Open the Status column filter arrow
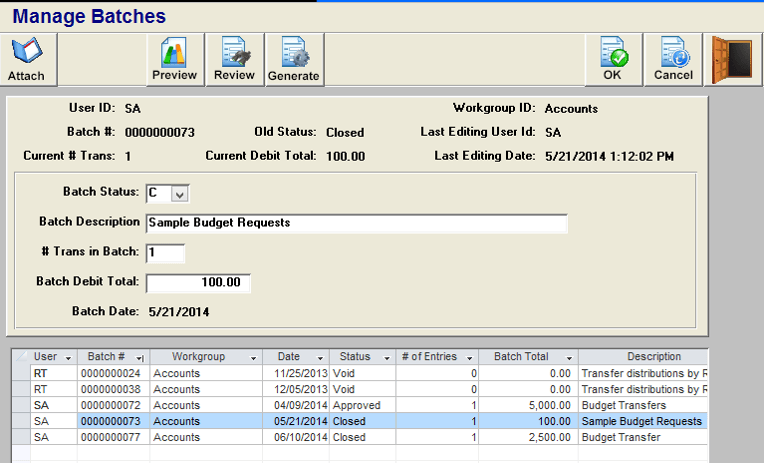This screenshot has width=764, height=463. (x=387, y=358)
